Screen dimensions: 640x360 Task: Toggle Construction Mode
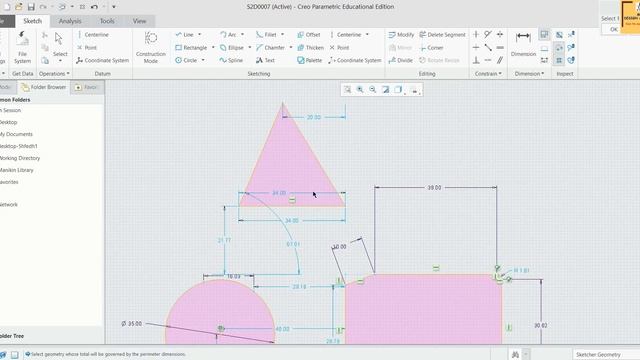(151, 48)
